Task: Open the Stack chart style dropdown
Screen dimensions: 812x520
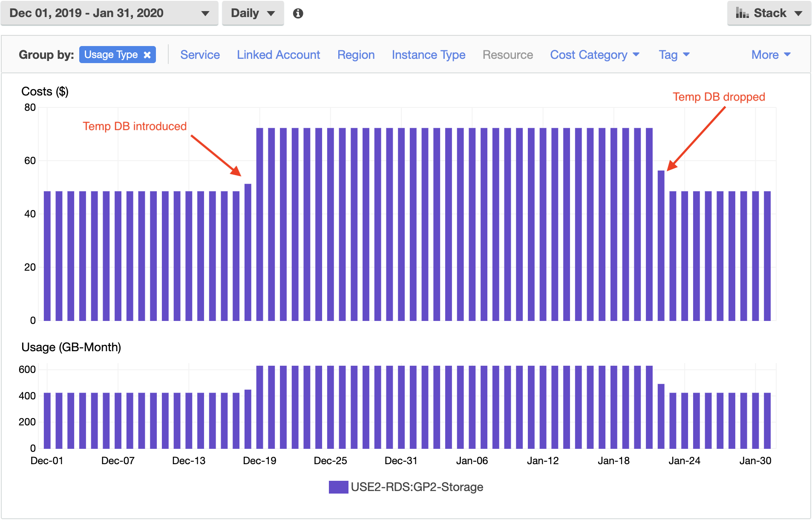Action: point(769,13)
